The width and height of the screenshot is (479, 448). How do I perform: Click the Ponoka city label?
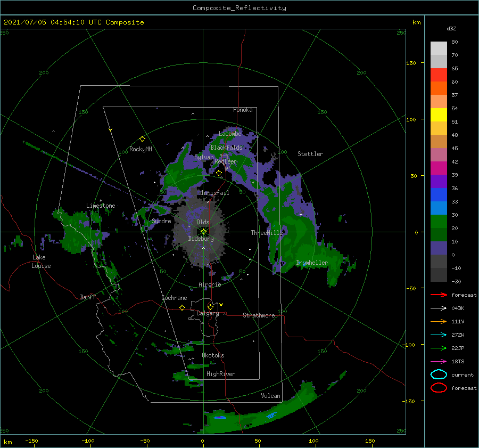click(243, 110)
